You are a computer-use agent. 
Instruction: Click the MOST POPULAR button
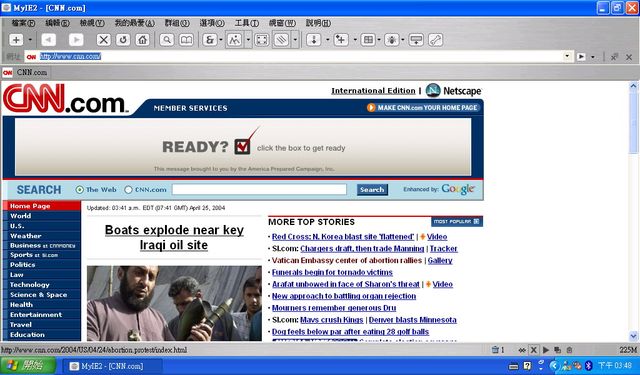point(457,222)
